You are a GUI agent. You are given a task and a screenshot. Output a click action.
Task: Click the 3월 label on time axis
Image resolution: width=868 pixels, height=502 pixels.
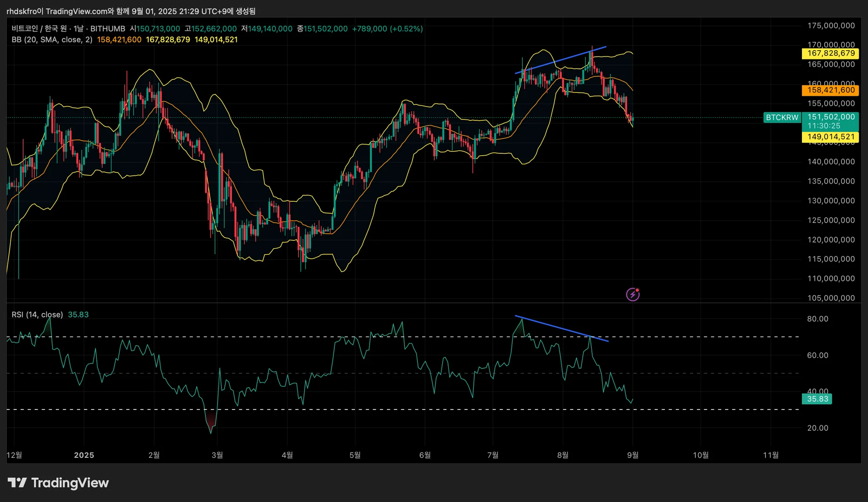(217, 455)
